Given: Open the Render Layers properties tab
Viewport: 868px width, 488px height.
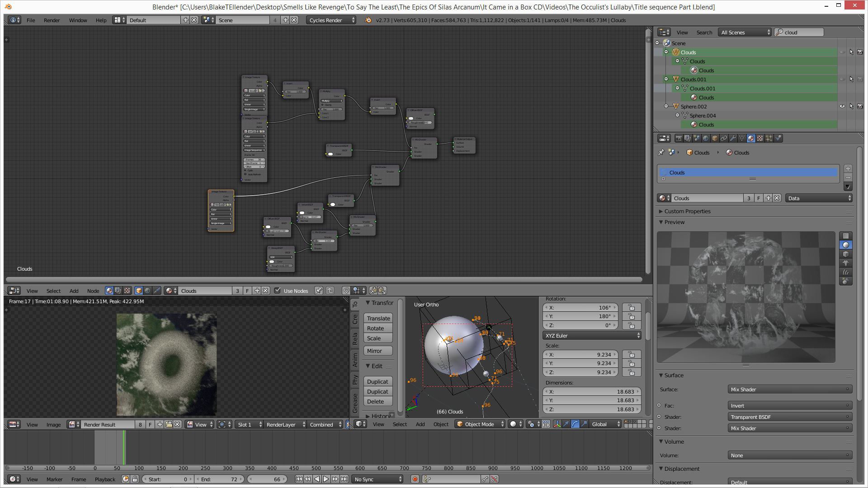Looking at the screenshot, I should 688,138.
